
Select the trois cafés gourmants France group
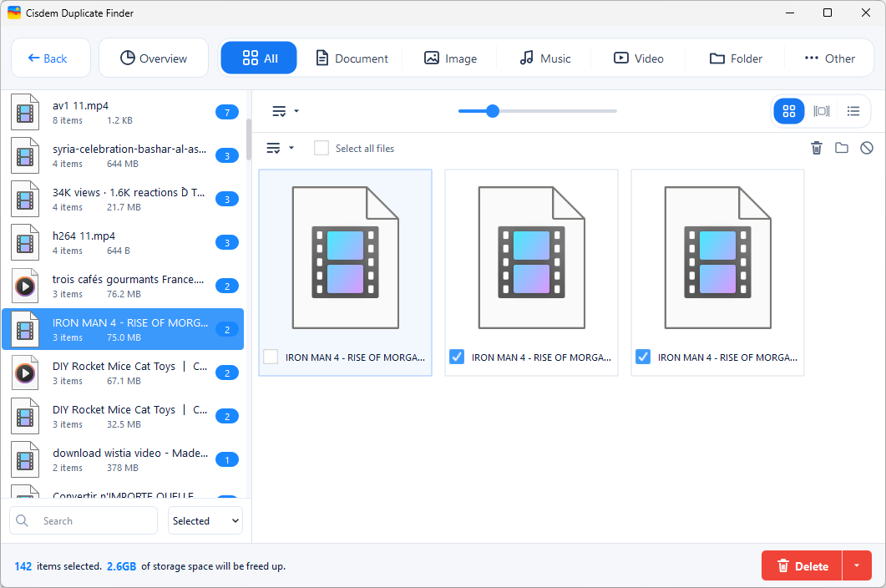[124, 286]
